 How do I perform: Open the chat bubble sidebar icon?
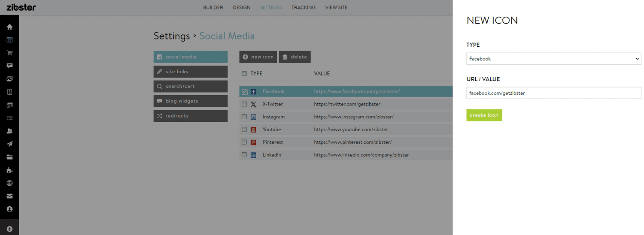point(9,66)
